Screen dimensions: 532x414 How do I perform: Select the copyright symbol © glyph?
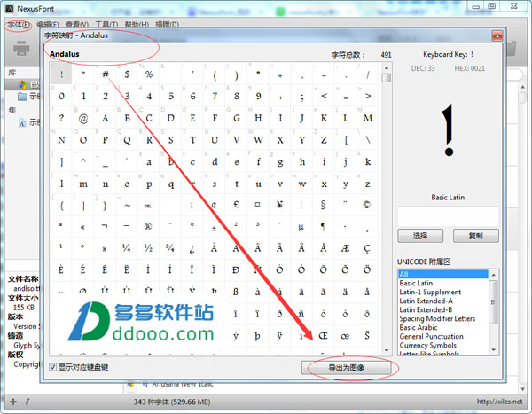(367, 205)
